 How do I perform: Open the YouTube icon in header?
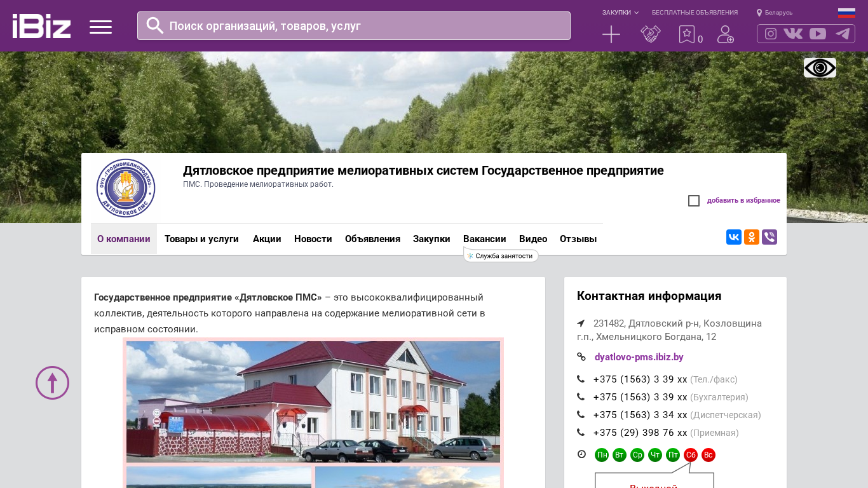pos(818,34)
